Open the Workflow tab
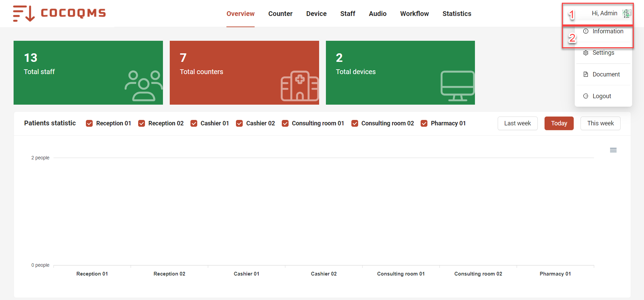The width and height of the screenshot is (644, 300). click(x=415, y=14)
